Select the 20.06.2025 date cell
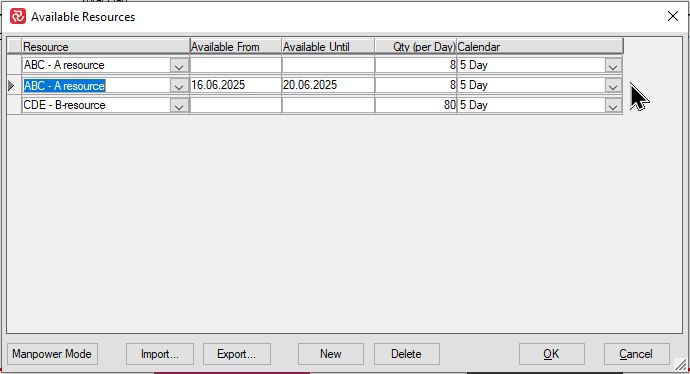690x374 pixels. tap(328, 85)
